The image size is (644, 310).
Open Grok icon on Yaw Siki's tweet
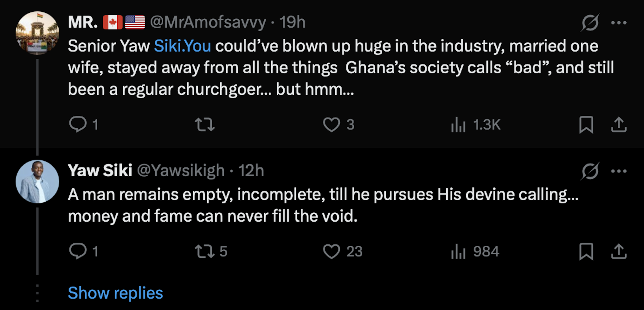[590, 171]
